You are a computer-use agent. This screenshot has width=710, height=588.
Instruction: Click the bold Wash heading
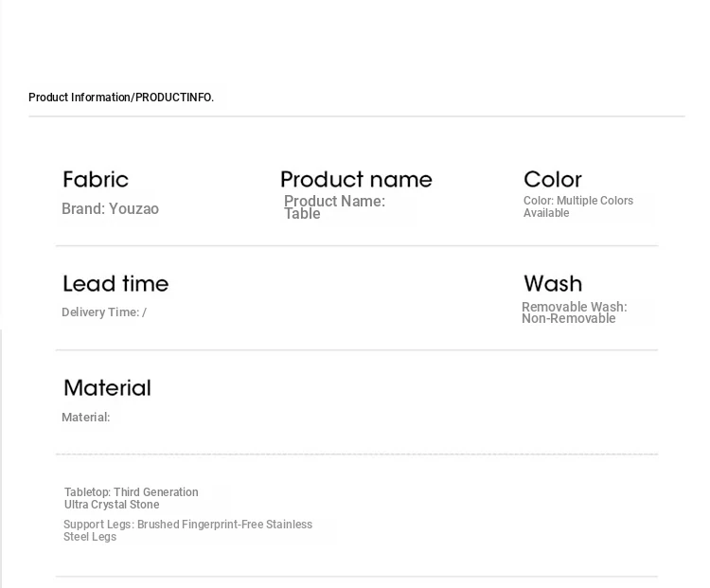click(553, 284)
